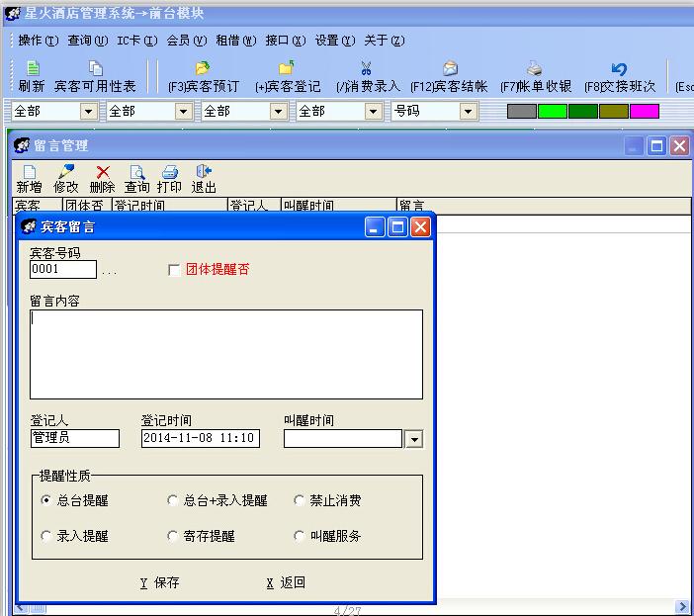Screen dimensions: 694x616
Task: Toggle the 团体提醒否 checkbox
Action: coord(174,270)
